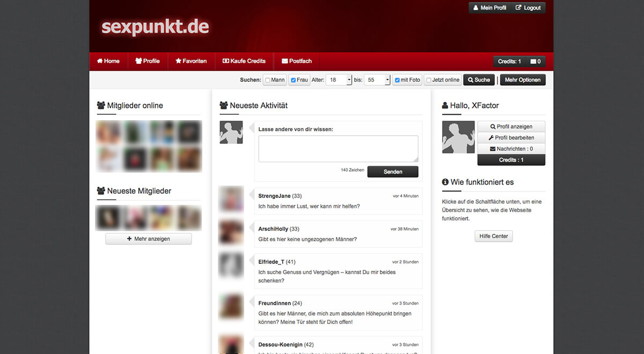Click the sexpunkt.de site logo
Screen dimensions: 644x354
[x=155, y=27]
